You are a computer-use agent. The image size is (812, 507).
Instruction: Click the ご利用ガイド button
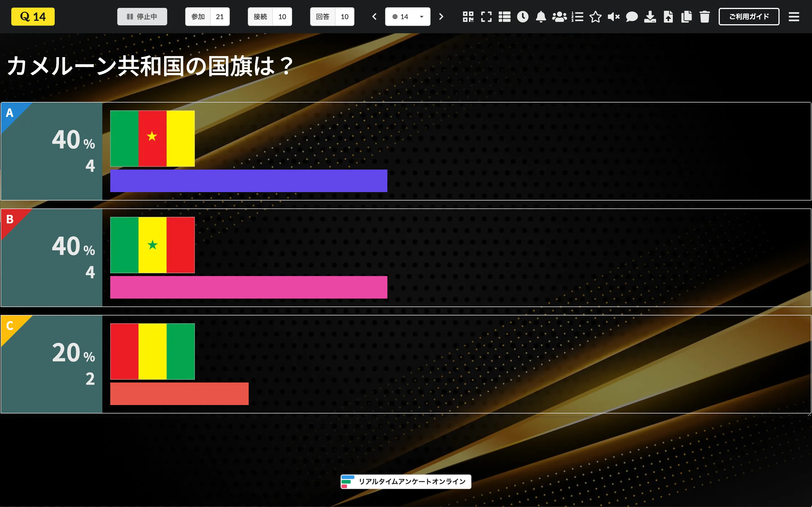(x=749, y=16)
